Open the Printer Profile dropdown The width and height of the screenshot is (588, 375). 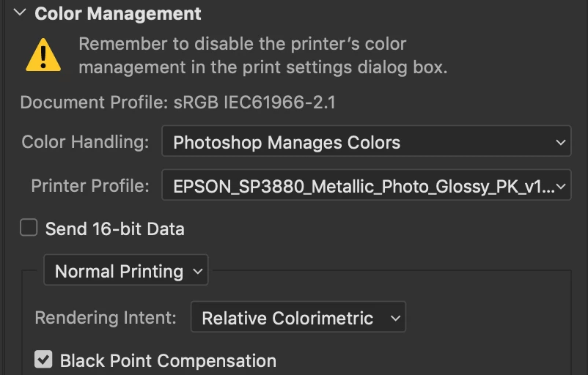365,186
